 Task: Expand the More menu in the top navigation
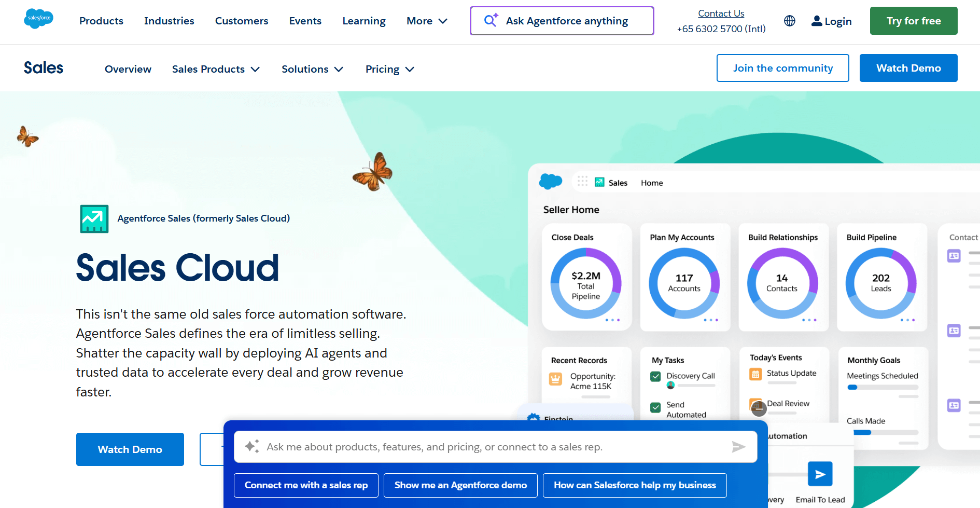427,21
